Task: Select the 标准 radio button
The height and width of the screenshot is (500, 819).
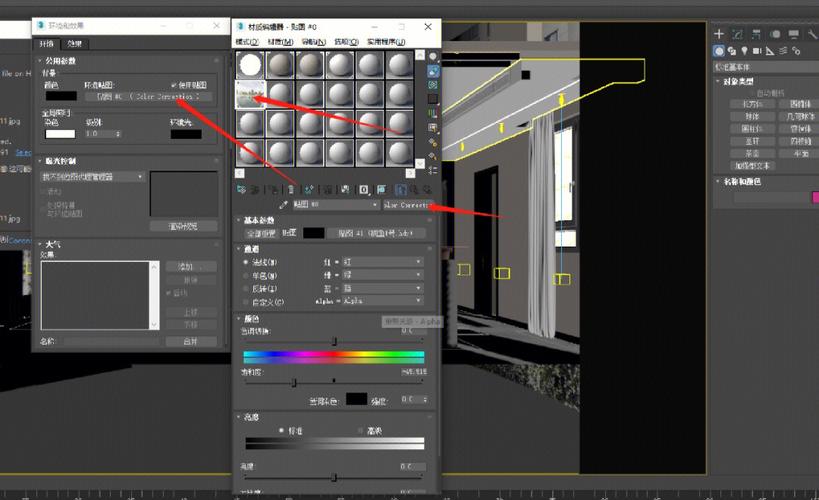Action: [282, 429]
